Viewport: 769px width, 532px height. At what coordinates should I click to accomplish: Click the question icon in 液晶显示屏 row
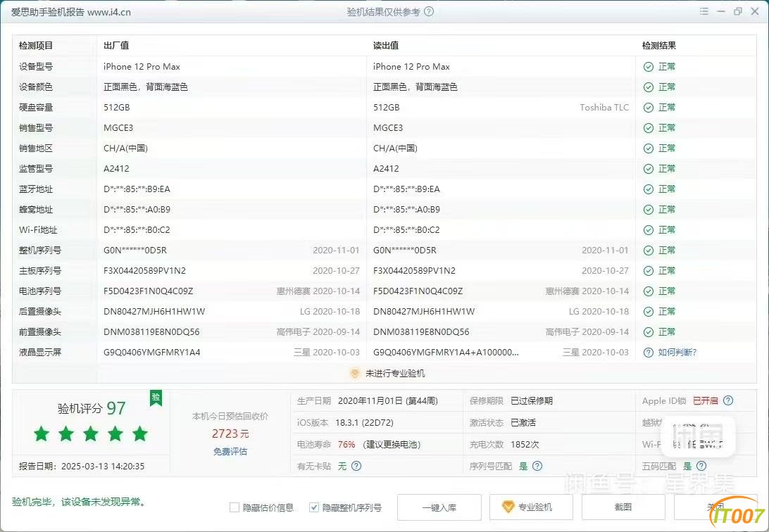pyautogui.click(x=649, y=353)
